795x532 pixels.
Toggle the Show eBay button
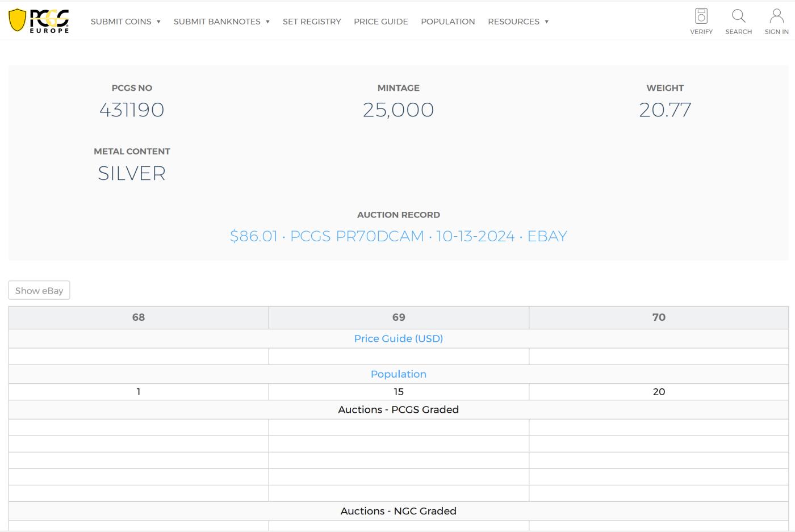pos(39,290)
